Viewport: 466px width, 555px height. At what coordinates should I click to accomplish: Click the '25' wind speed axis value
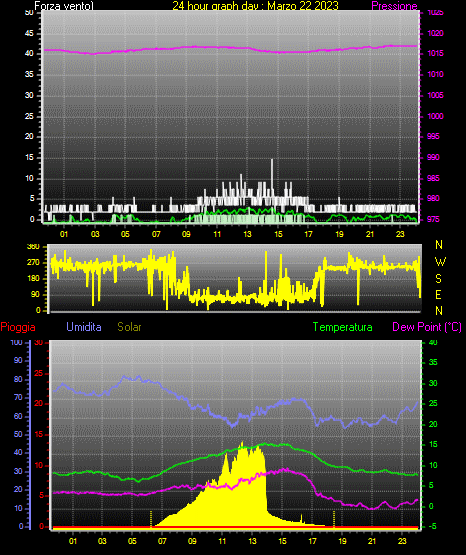30,116
